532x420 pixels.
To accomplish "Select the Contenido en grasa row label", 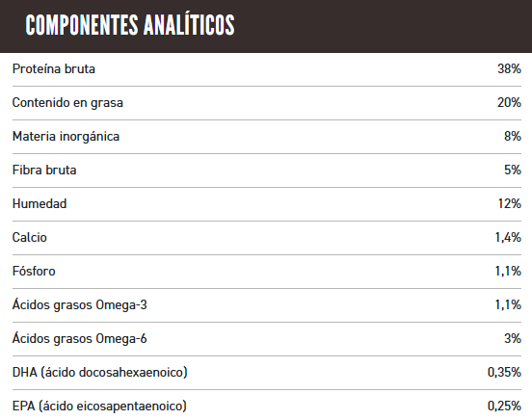I will pyautogui.click(x=67, y=103).
